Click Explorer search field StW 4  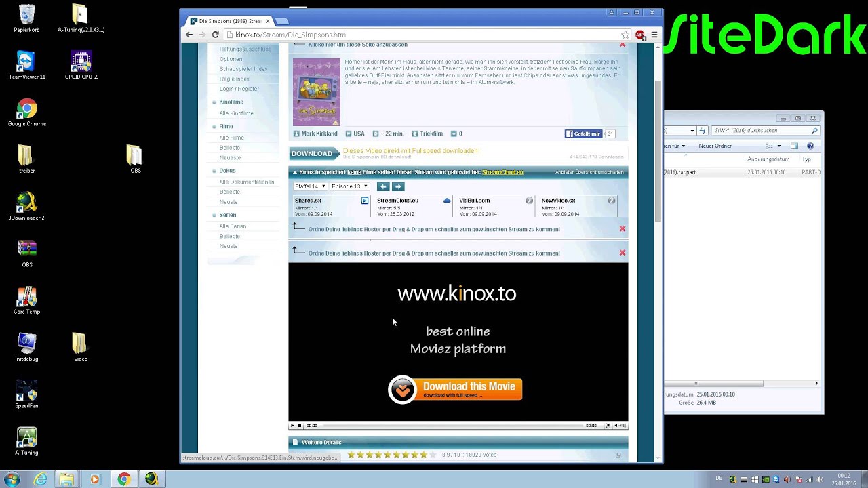point(766,130)
